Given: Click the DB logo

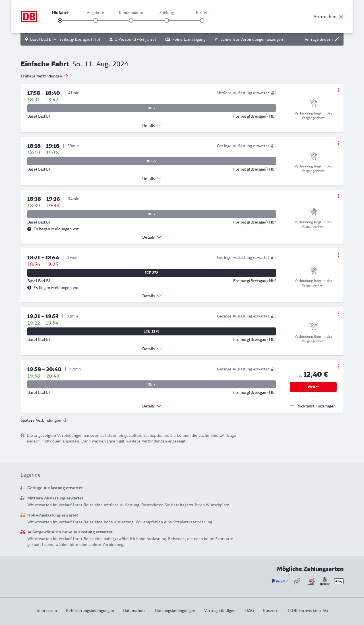Looking at the screenshot, I should (29, 17).
